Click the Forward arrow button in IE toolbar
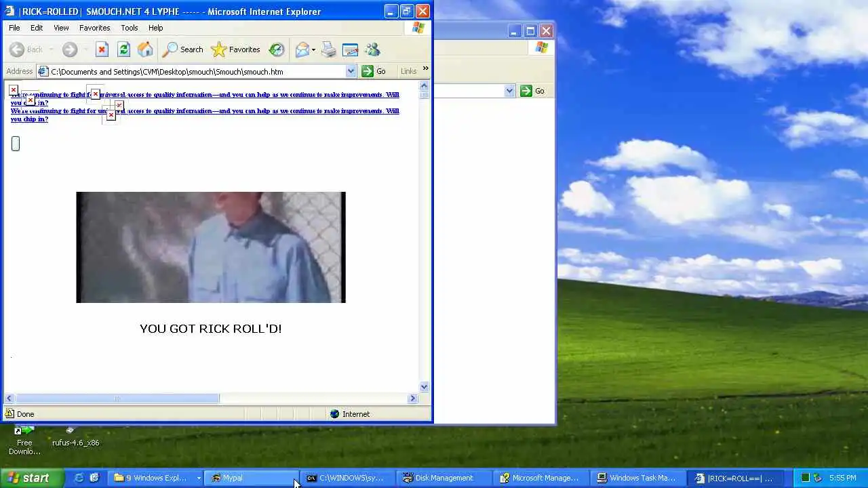Screen dimensions: 868x488 tap(70, 49)
